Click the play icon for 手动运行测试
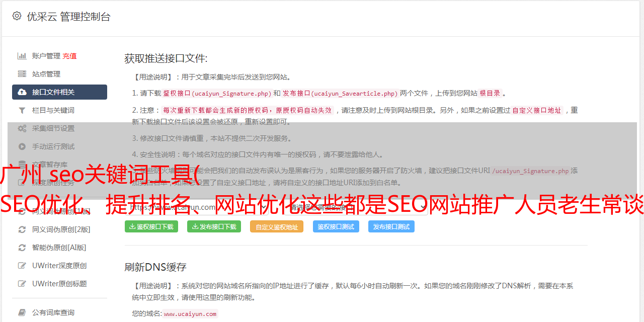 click(x=22, y=146)
